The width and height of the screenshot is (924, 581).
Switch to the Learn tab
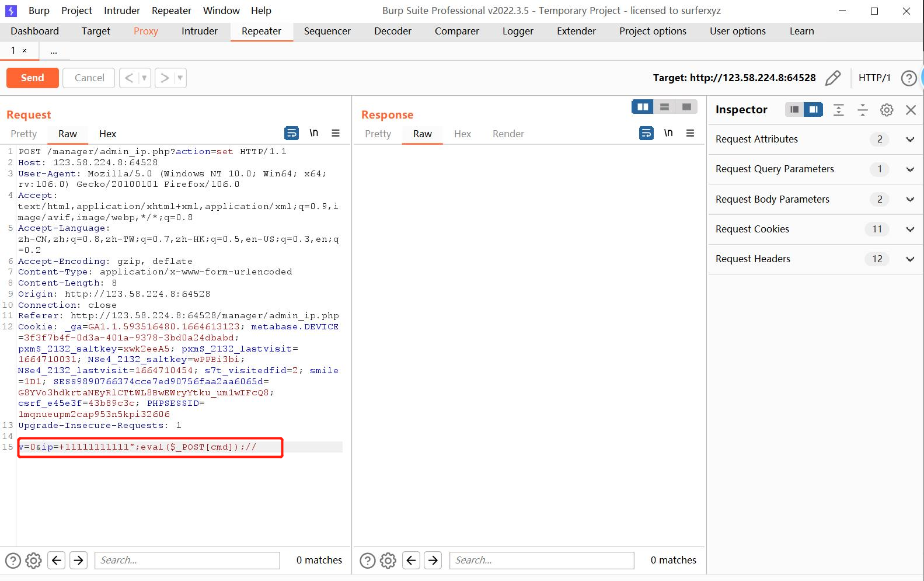(801, 31)
